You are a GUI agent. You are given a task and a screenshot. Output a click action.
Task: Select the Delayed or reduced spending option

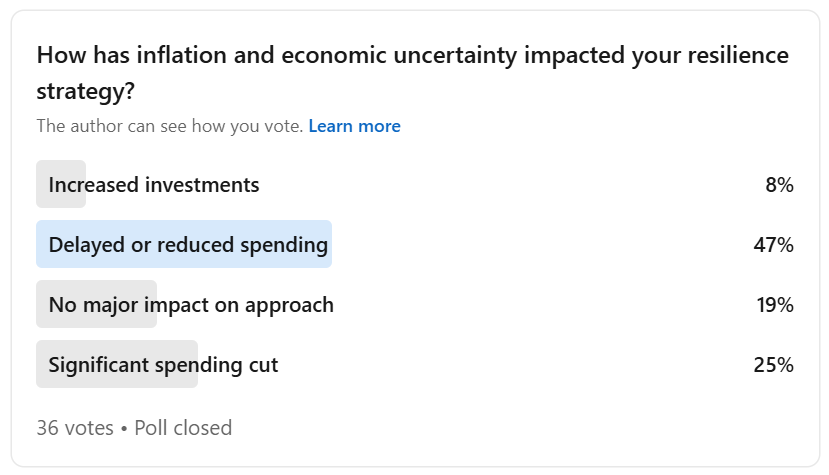click(x=188, y=245)
